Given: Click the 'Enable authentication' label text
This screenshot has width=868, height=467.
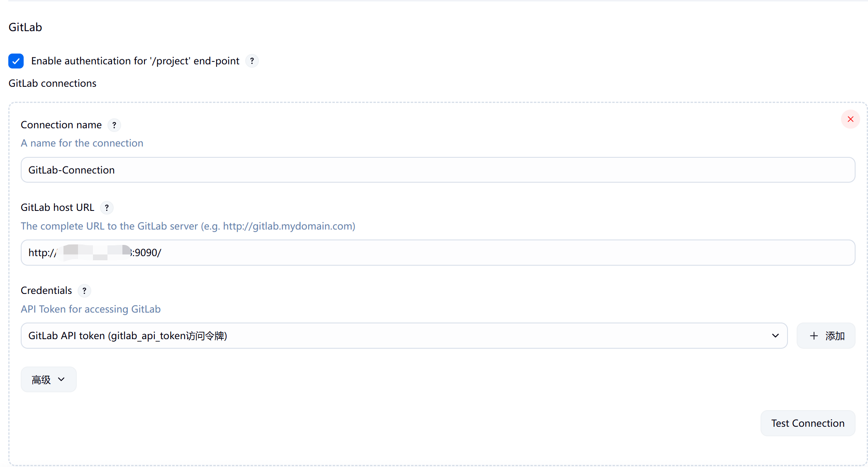Looking at the screenshot, I should [x=135, y=61].
